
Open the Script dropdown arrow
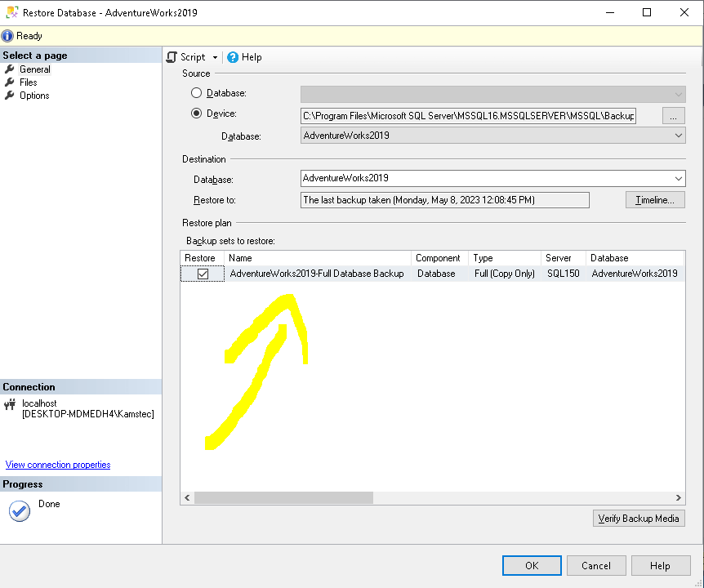(x=215, y=57)
